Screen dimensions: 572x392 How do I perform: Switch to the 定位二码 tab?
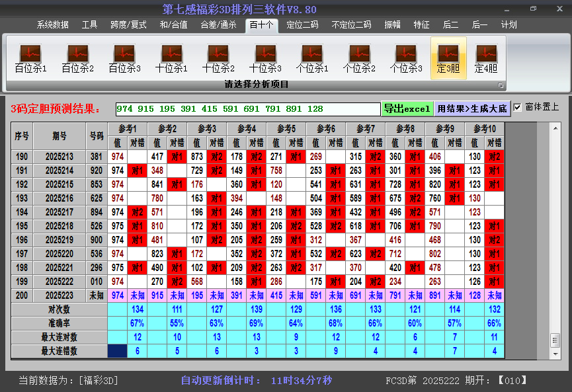(x=302, y=25)
